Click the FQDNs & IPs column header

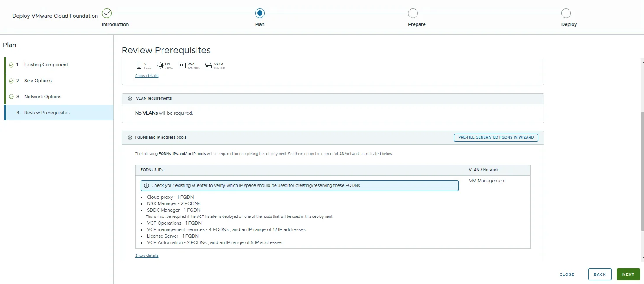(x=152, y=170)
